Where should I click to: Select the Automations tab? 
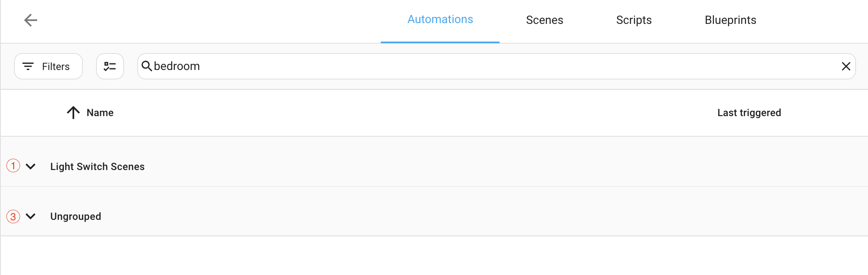tap(440, 19)
